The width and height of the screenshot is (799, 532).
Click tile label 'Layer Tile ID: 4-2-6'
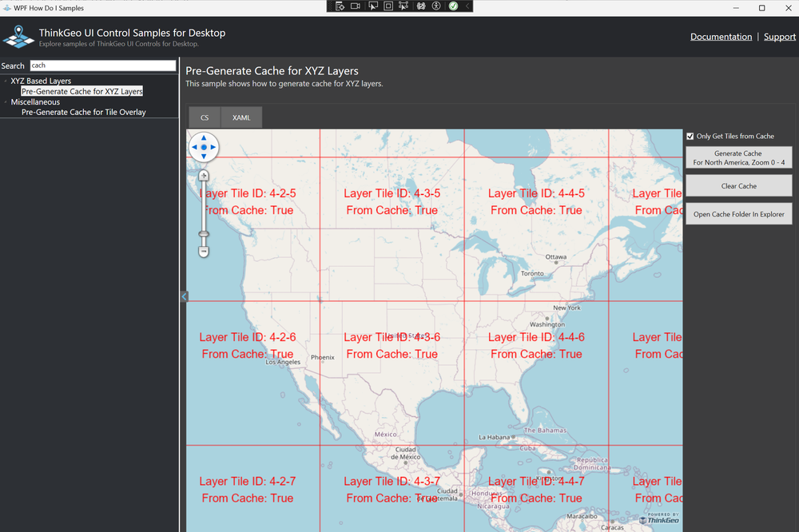pyautogui.click(x=247, y=337)
